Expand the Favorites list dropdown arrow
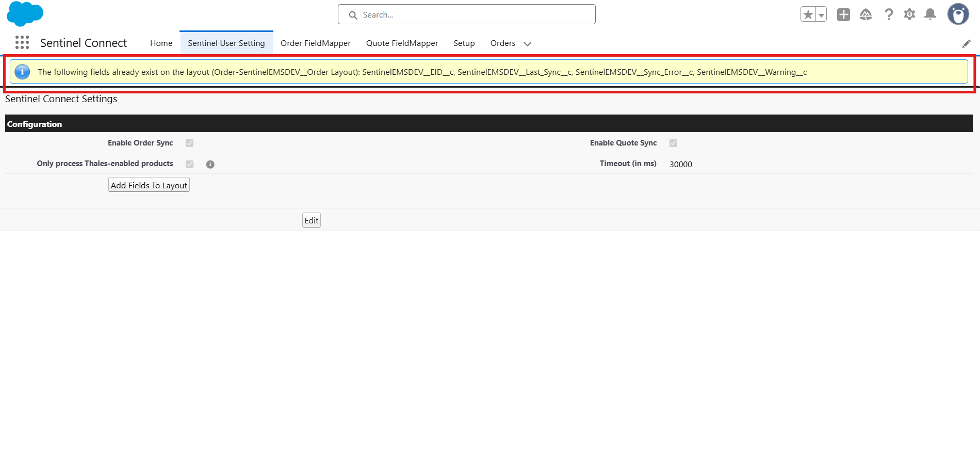This screenshot has width=980, height=470. (x=821, y=15)
